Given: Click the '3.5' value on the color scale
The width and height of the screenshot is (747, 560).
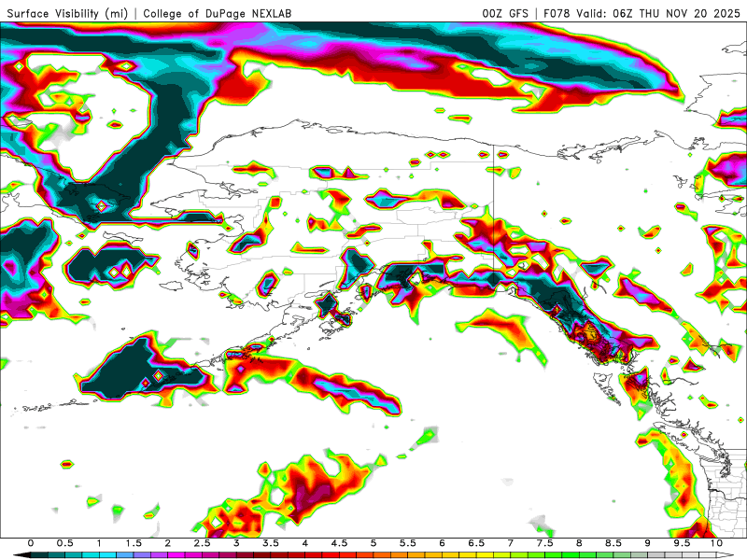Looking at the screenshot, I should click(x=271, y=543).
